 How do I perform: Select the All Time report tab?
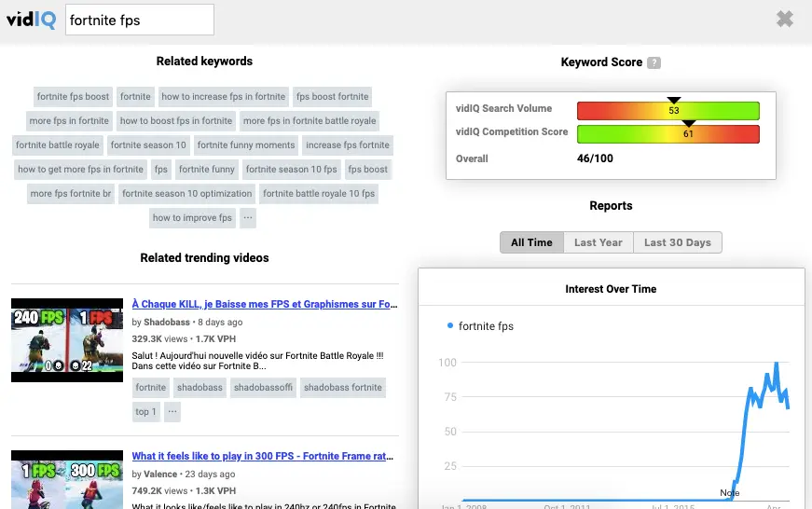(531, 242)
